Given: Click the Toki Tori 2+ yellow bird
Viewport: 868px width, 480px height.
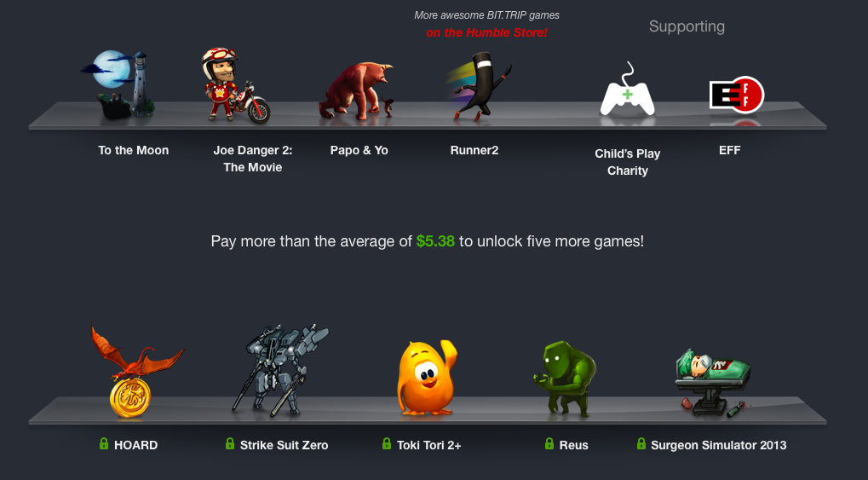Looking at the screenshot, I should tap(427, 378).
